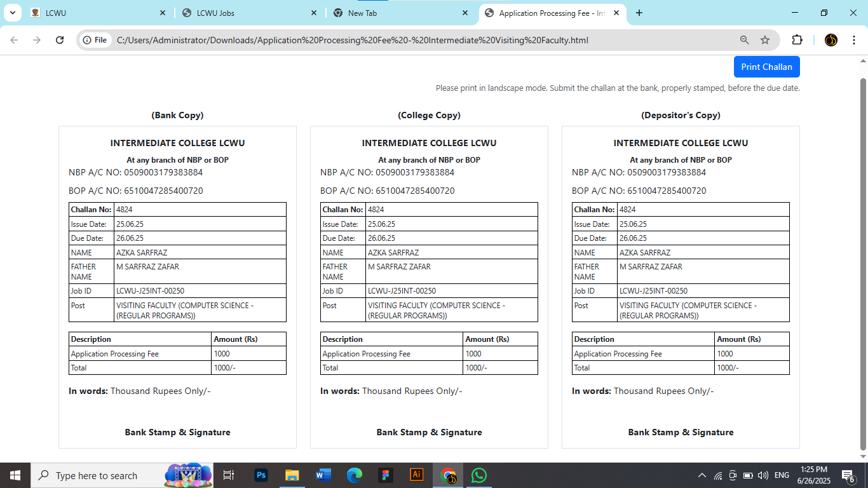Image resolution: width=868 pixels, height=488 pixels.
Task: Bookmark this page with the star icon
Action: click(765, 40)
